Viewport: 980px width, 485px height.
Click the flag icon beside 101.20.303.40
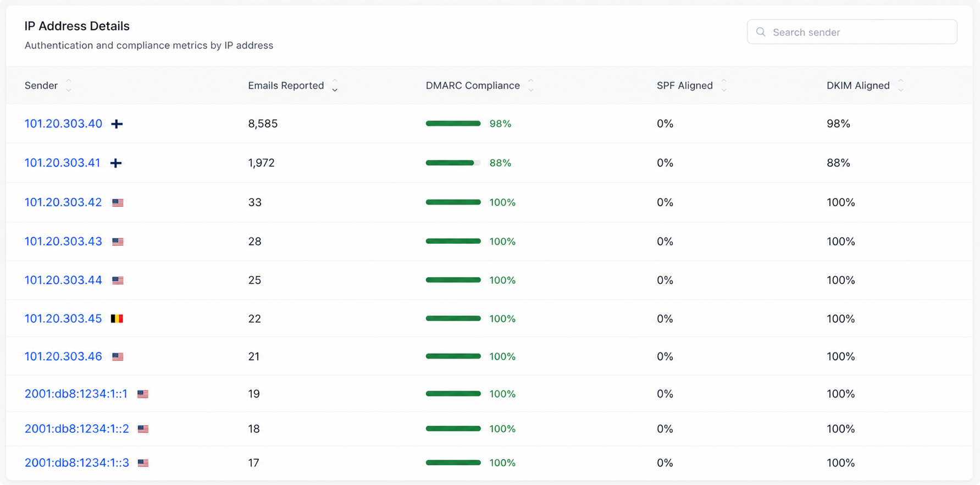[x=117, y=124]
